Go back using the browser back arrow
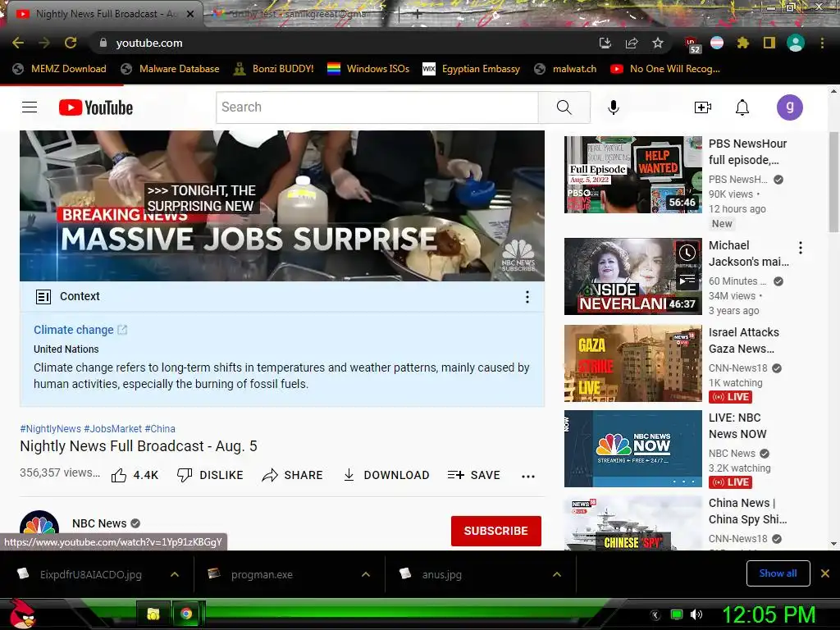The width and height of the screenshot is (840, 630). [x=18, y=43]
